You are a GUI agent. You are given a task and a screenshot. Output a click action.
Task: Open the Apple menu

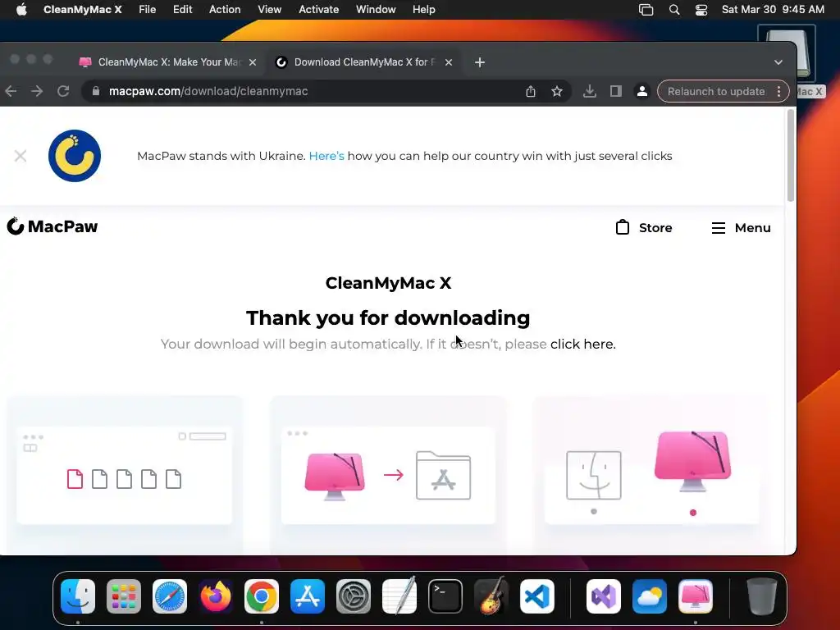pos(21,10)
